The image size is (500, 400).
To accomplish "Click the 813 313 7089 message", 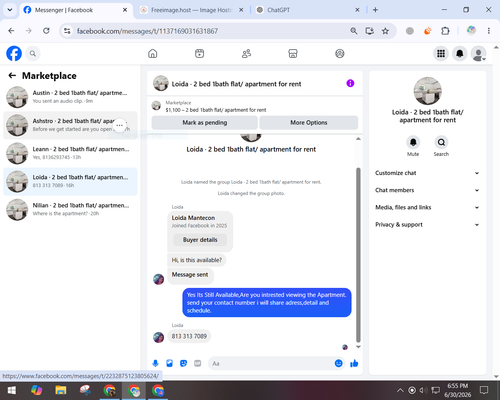I will tap(189, 336).
